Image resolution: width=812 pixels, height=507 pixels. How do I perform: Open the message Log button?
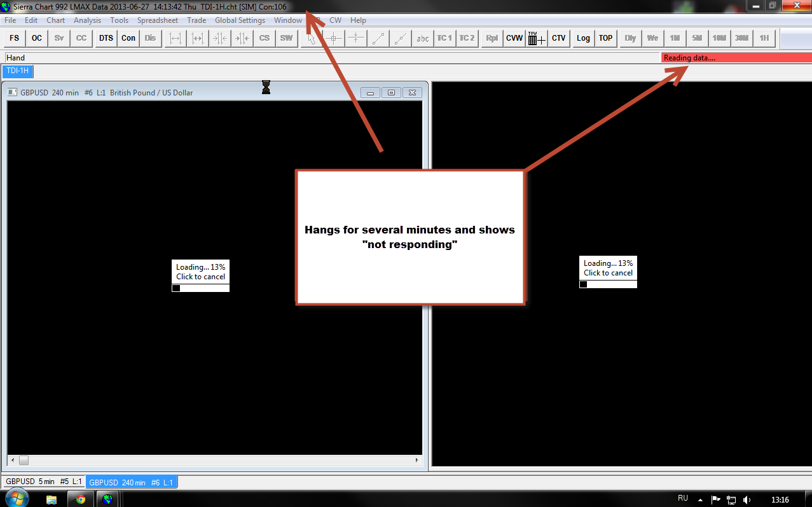(584, 38)
